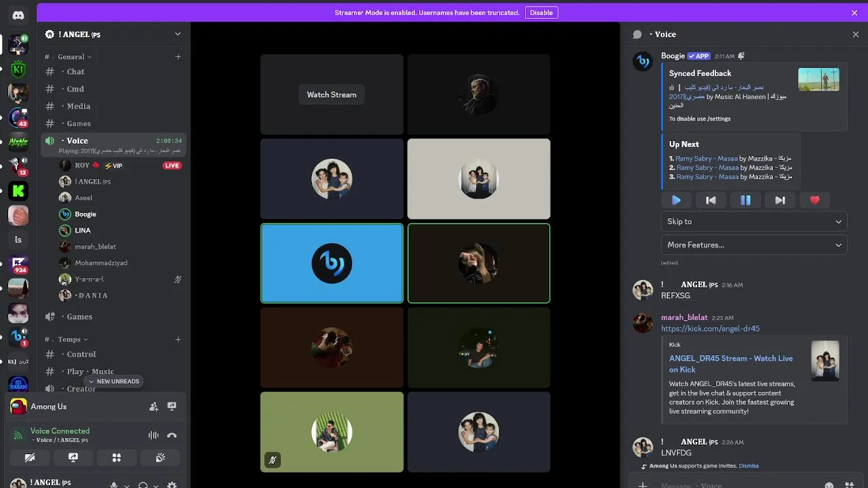Image resolution: width=868 pixels, height=488 pixels.
Task: Disable Streamer Mode in top banner
Action: (541, 12)
